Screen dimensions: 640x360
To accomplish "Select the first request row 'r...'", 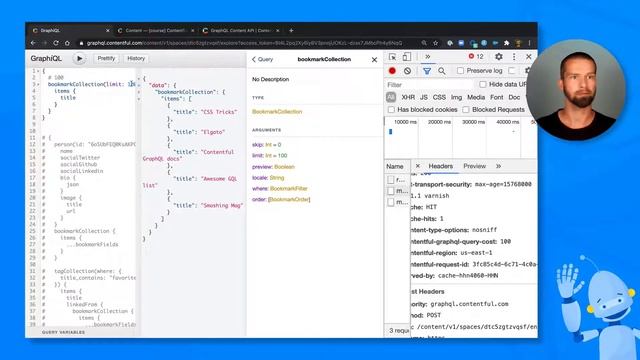I will (x=397, y=179).
